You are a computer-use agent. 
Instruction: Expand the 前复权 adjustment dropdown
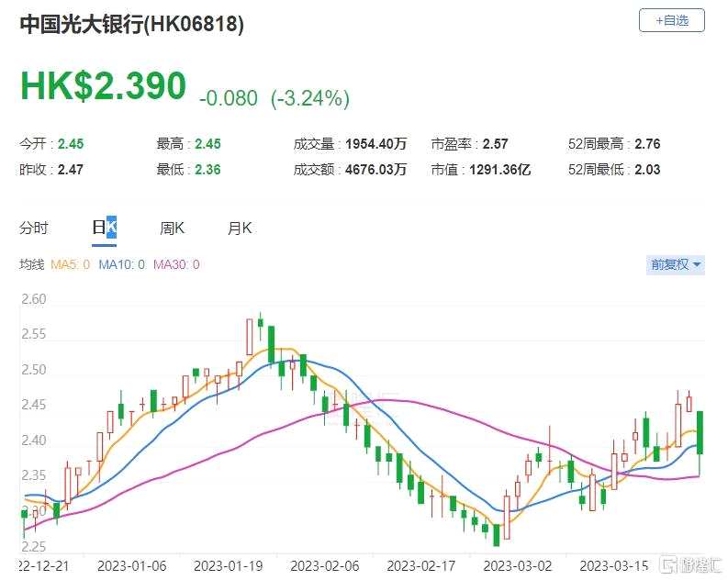675,265
